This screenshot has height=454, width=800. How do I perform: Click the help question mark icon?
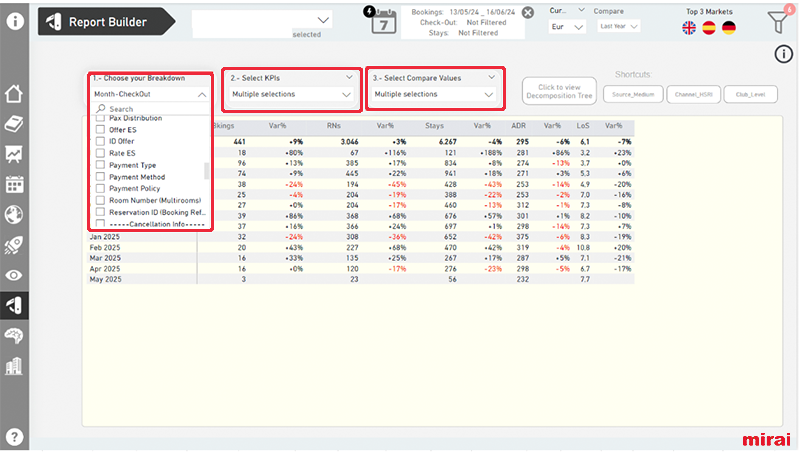[x=14, y=437]
